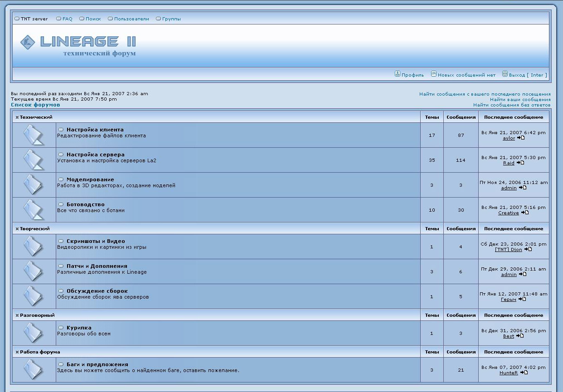The image size is (563, 392).
Task: Click small icon before Настройка клиента title
Action: pos(61,130)
